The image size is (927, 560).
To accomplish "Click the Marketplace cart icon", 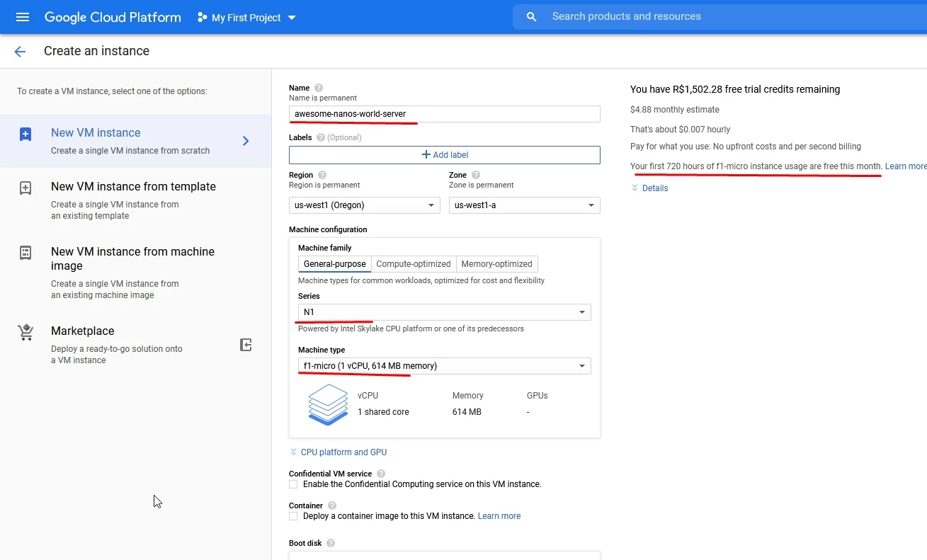I will pyautogui.click(x=25, y=332).
